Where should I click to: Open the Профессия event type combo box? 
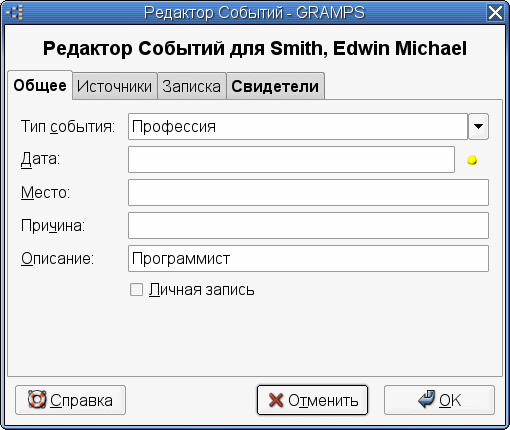pos(298,126)
